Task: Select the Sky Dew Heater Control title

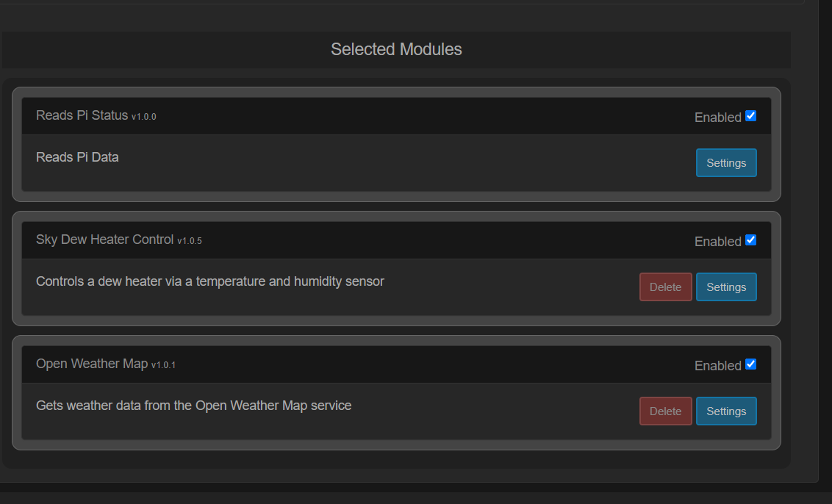Action: click(x=104, y=240)
